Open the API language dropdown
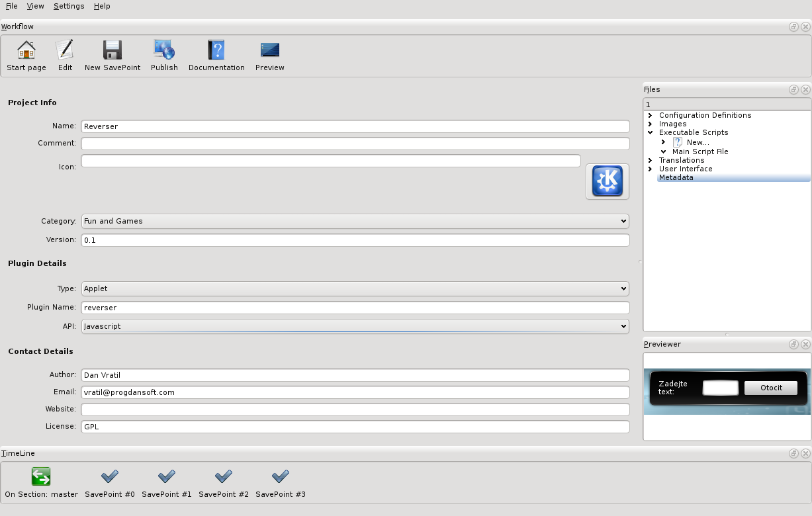812x516 pixels. pos(355,326)
